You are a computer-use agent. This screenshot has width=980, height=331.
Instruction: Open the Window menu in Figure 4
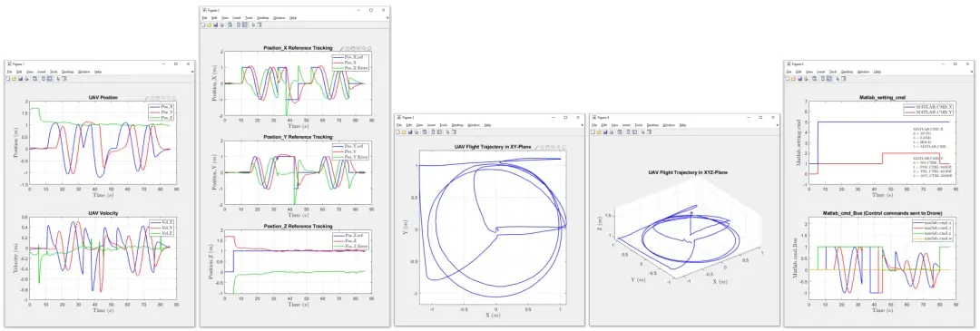pyautogui.click(x=670, y=125)
